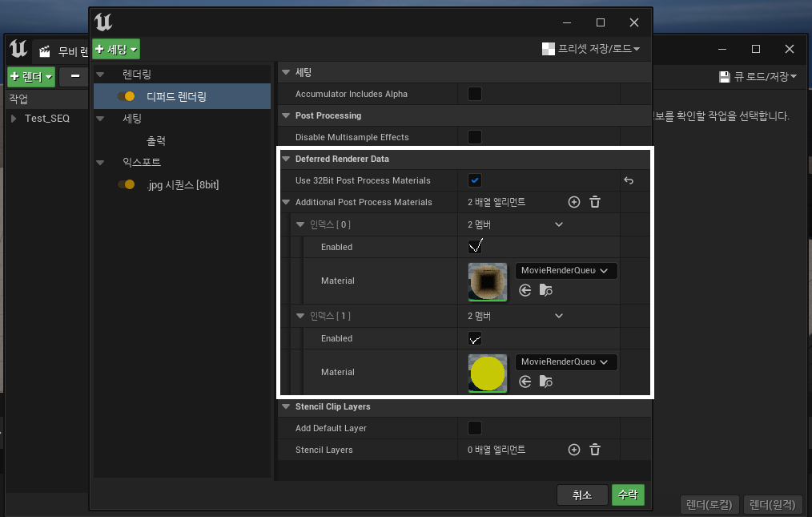The width and height of the screenshot is (812, 517).
Task: Check the Add Default Layer box
Action: [x=475, y=428]
